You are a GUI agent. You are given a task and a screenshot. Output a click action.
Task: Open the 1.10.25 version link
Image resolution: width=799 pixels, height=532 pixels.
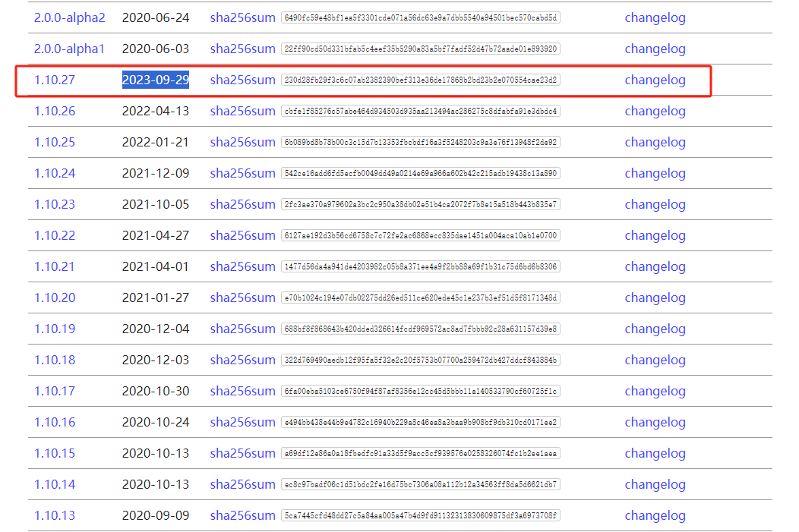tap(55, 142)
